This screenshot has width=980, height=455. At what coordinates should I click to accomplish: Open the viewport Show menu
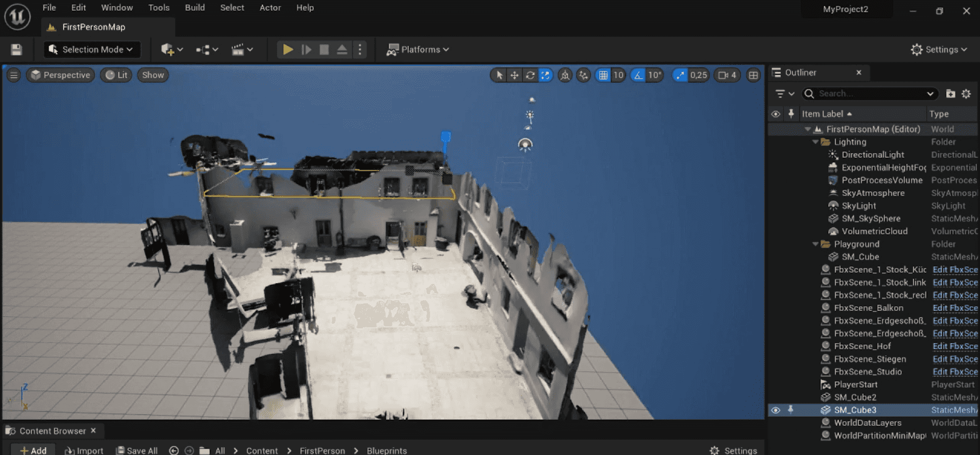point(153,75)
